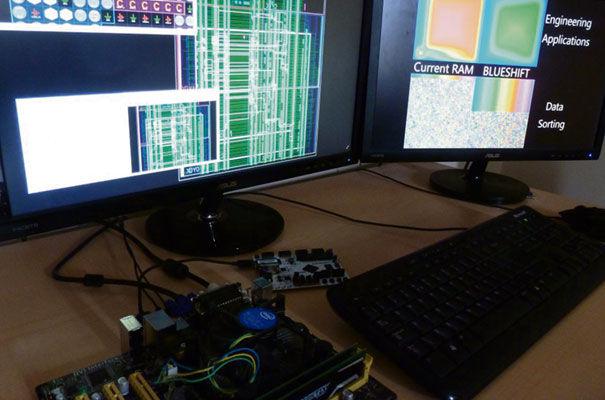Click the "Data" word on the slide
605x400 pixels.
[x=554, y=106]
